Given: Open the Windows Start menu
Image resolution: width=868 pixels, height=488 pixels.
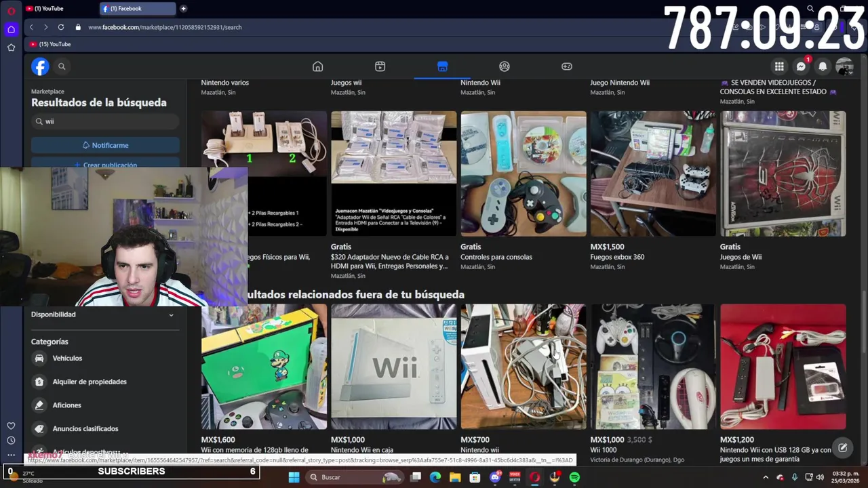Looking at the screenshot, I should (294, 477).
